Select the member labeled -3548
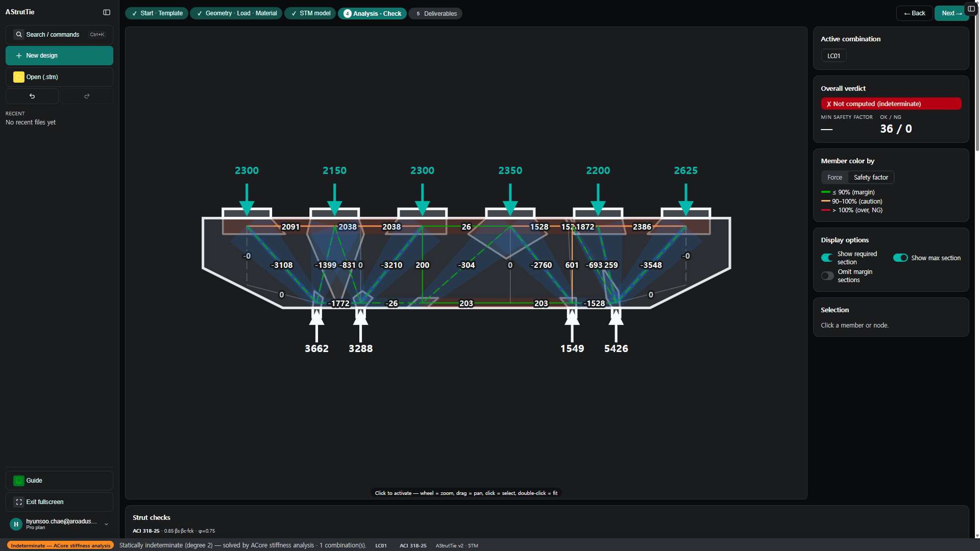The width and height of the screenshot is (980, 551). point(651,265)
